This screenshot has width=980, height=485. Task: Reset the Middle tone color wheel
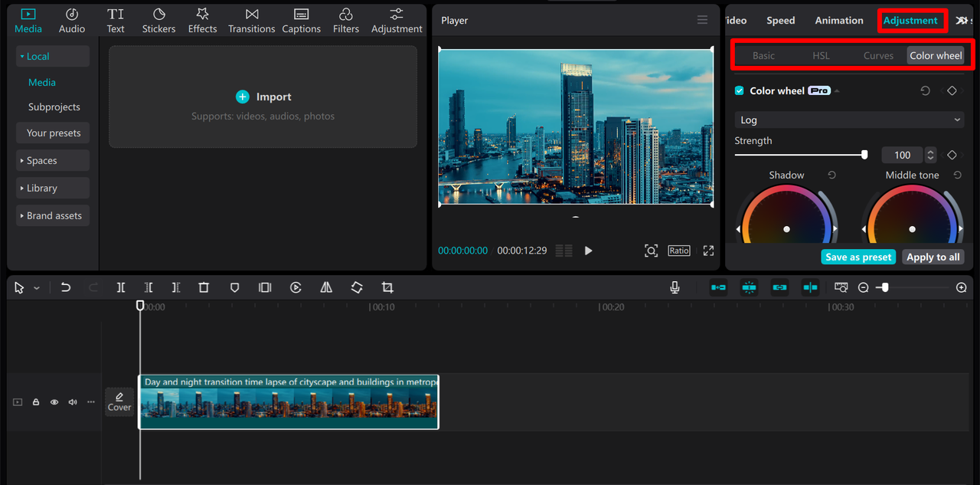click(x=957, y=175)
